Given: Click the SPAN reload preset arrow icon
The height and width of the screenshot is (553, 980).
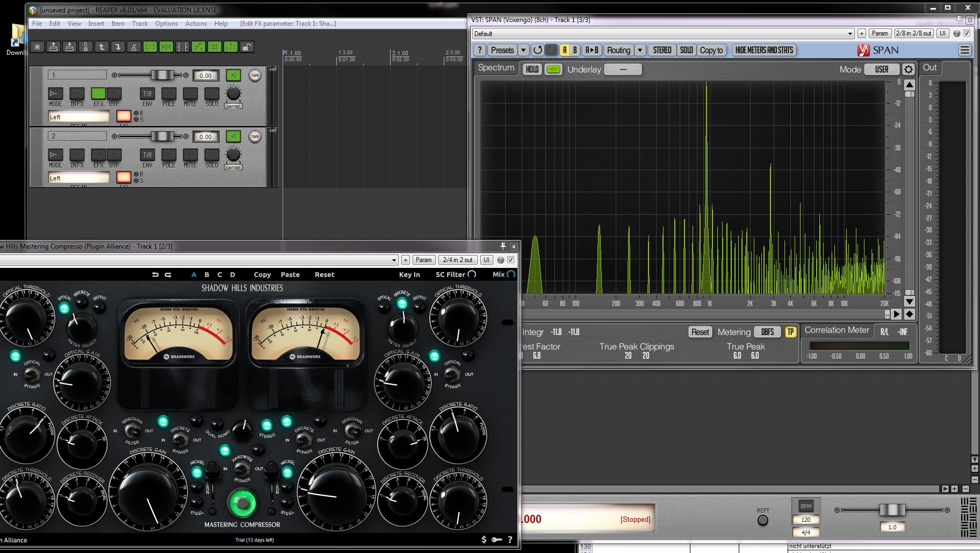Looking at the screenshot, I should coord(537,50).
